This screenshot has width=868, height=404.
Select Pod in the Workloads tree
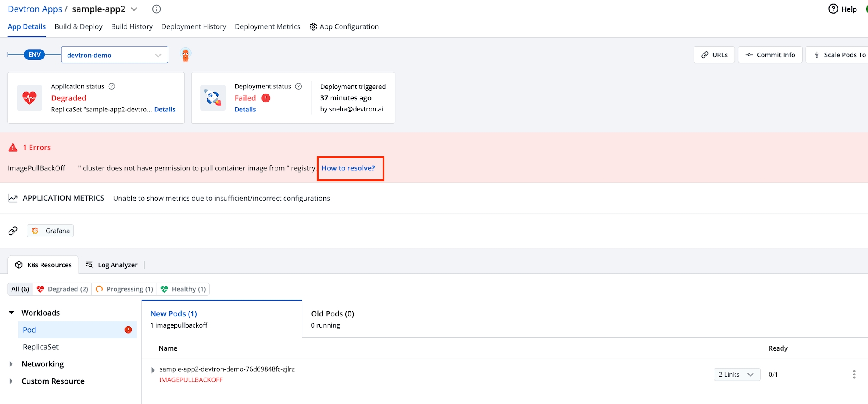click(77, 330)
